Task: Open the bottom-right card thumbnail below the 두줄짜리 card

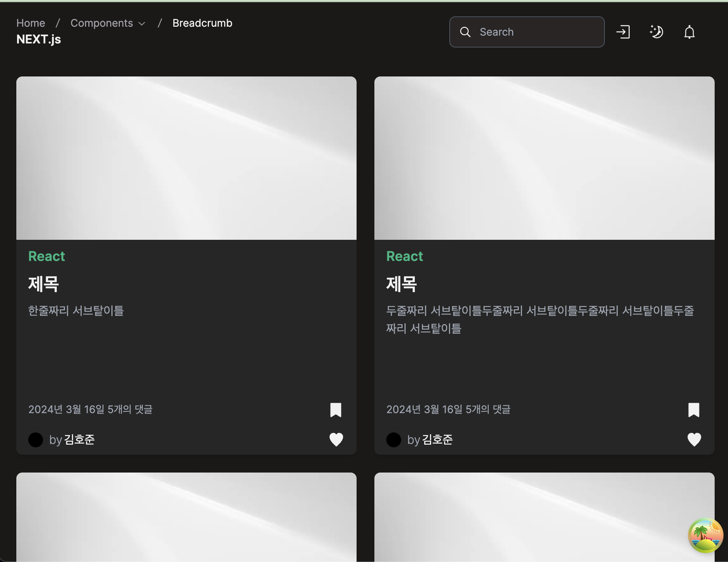Action: (x=544, y=517)
